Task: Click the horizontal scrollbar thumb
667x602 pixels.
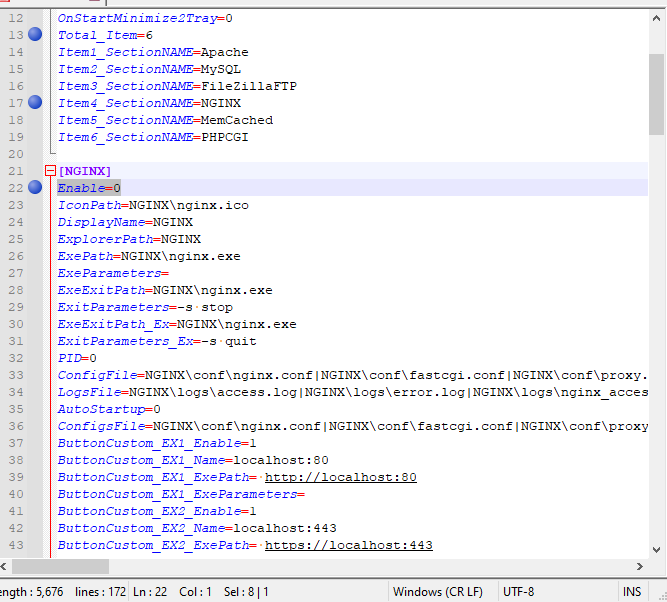Action: 60,567
